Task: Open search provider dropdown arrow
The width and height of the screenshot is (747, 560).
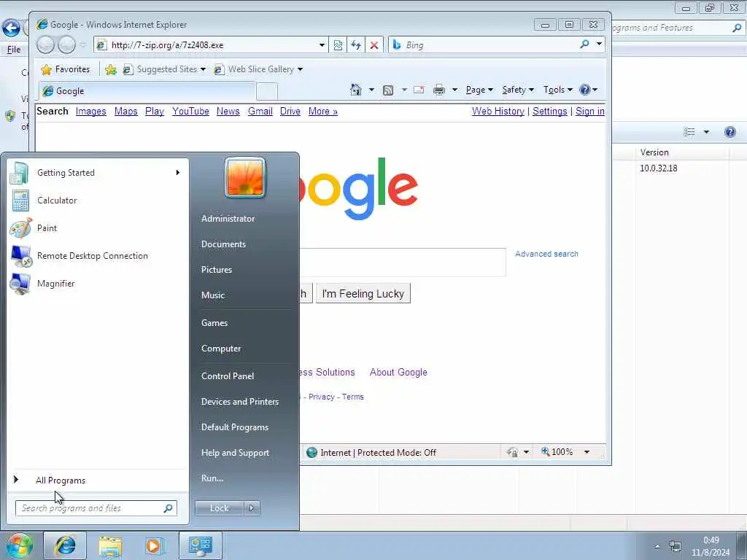Action: [x=600, y=44]
